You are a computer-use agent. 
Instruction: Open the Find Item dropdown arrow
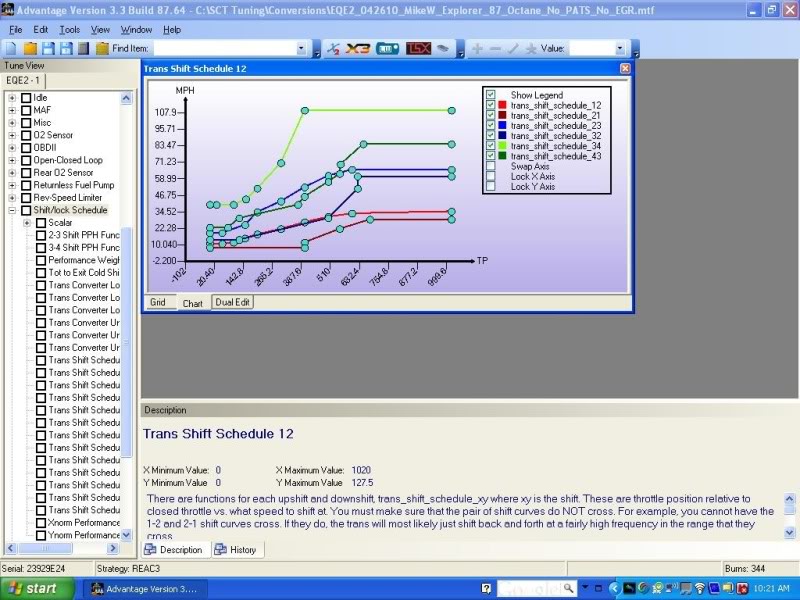tap(301, 48)
